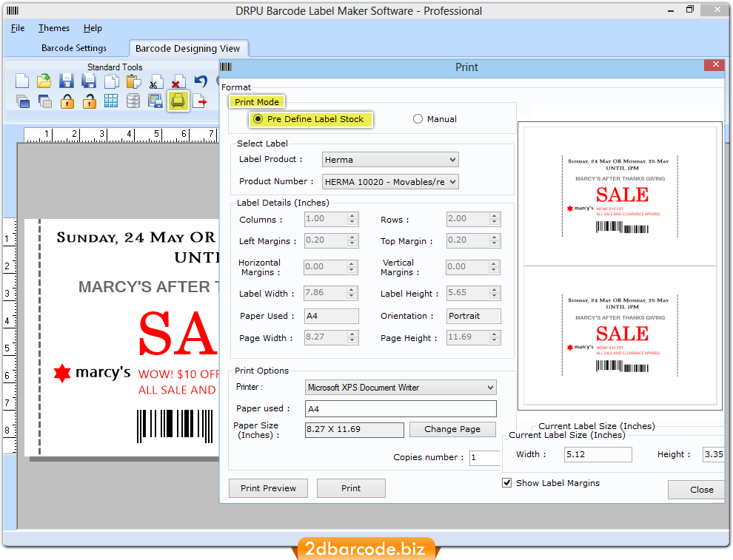Switch to the Barcode Designing View tab
The image size is (733, 560).
187,49
